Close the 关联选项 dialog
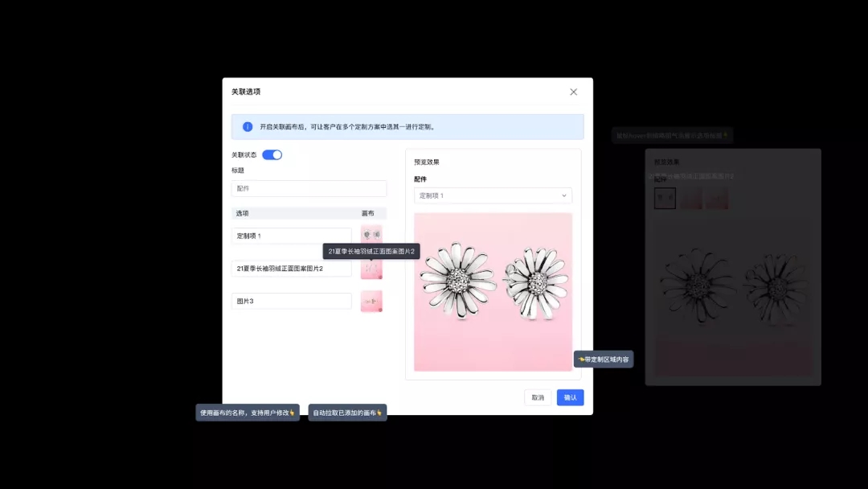Screen dimensions: 868x489 click(573, 92)
